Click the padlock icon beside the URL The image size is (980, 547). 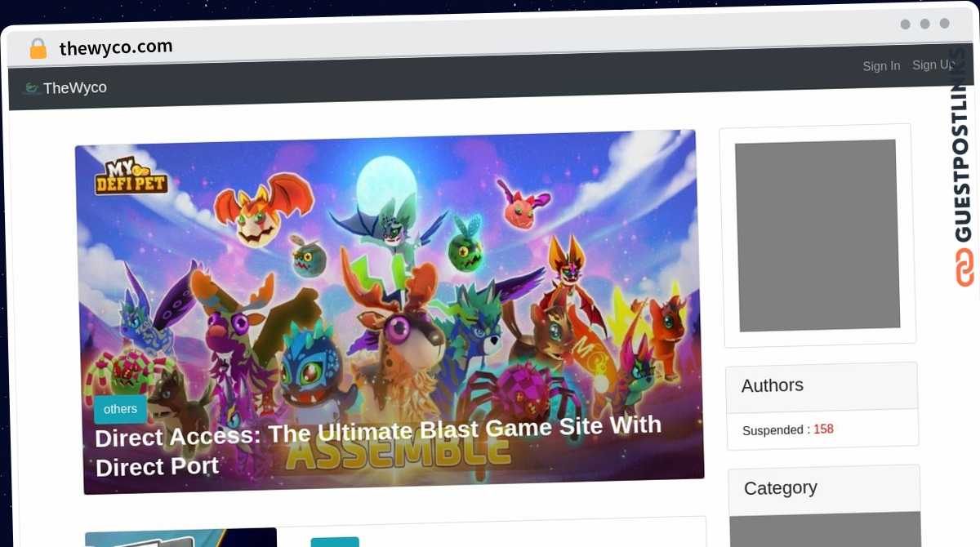pos(38,49)
